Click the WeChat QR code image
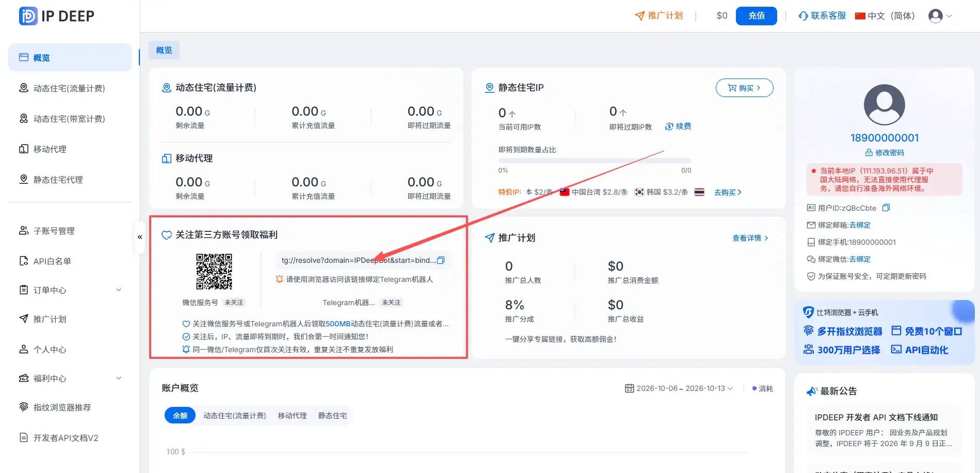Image resolution: width=980 pixels, height=473 pixels. [214, 272]
